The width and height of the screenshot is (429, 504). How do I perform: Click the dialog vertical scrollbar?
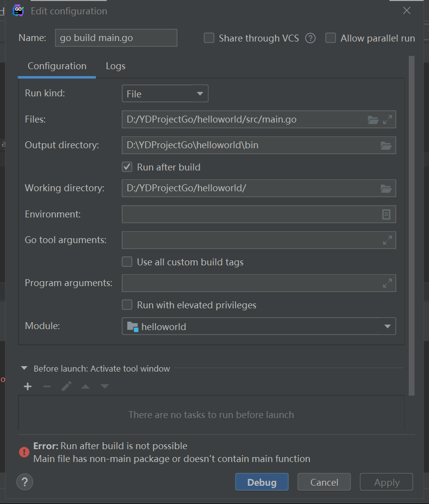[412, 226]
